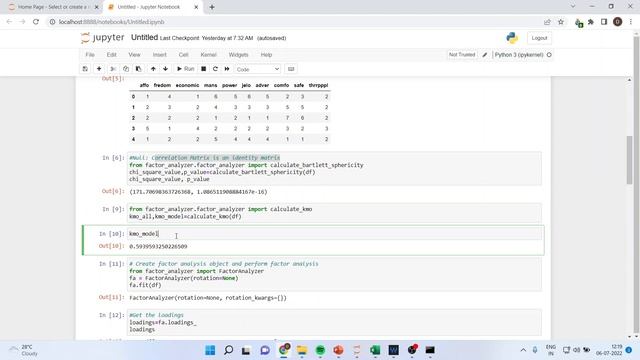Restart and run all with the fast-forward icon

pyautogui.click(x=227, y=69)
